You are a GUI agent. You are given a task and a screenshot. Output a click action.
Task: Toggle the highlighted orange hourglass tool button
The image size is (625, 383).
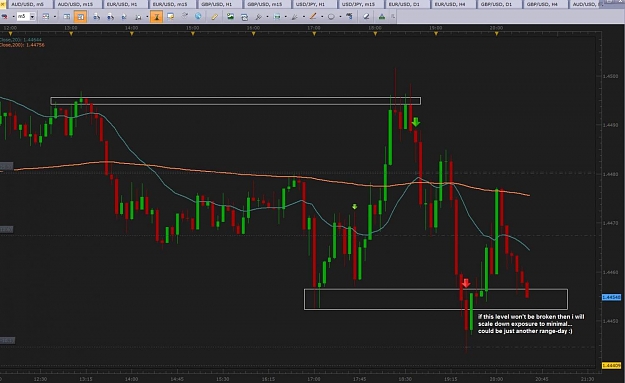click(x=157, y=17)
